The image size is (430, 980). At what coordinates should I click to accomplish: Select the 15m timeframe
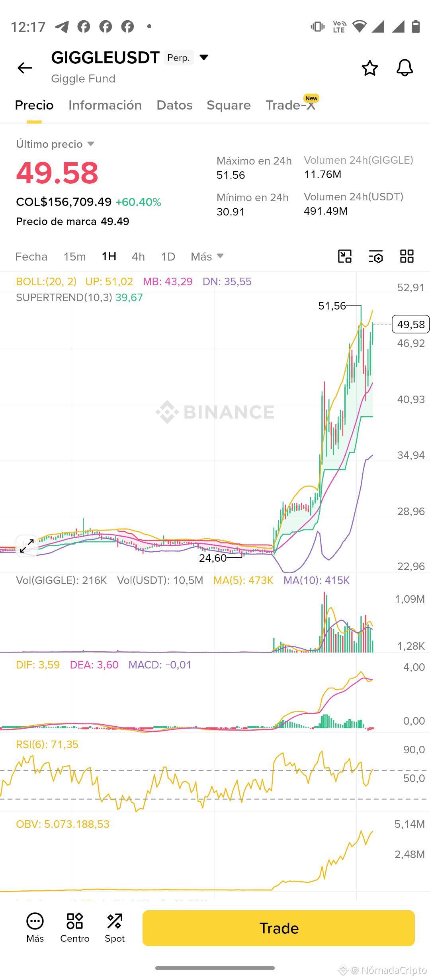(74, 257)
